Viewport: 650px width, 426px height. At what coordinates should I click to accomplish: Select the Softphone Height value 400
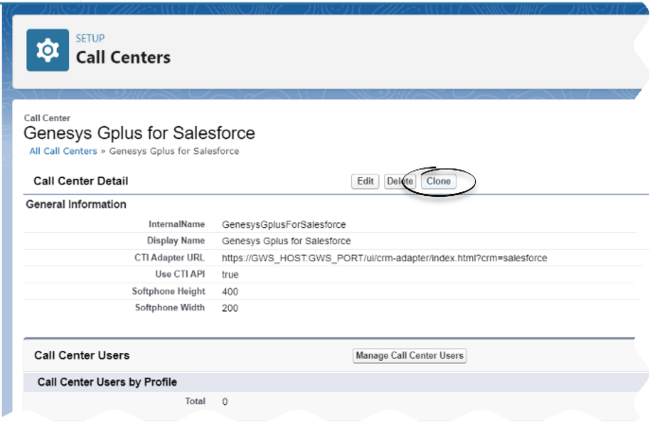pos(230,291)
